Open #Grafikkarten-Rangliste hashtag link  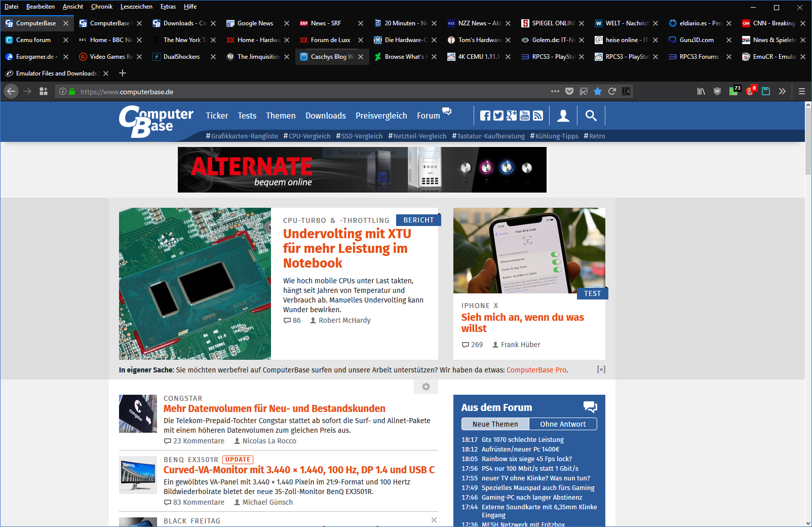(242, 136)
